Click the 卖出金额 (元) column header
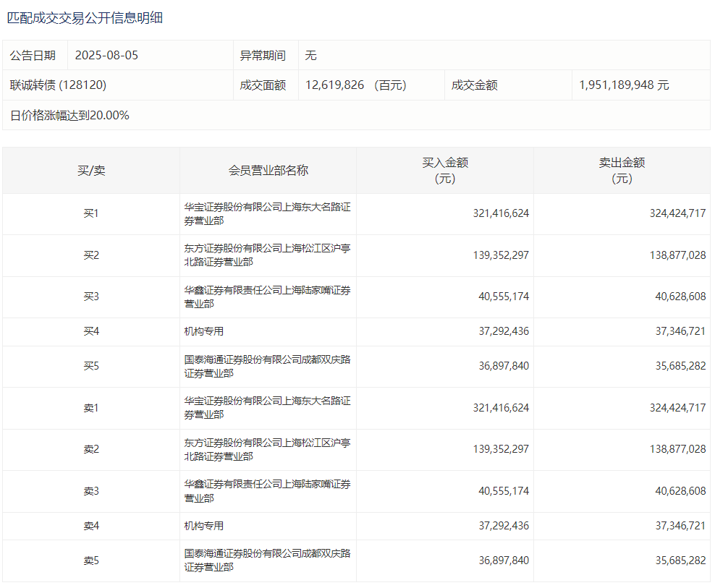Screen dimensions: 715x588 point(622,171)
